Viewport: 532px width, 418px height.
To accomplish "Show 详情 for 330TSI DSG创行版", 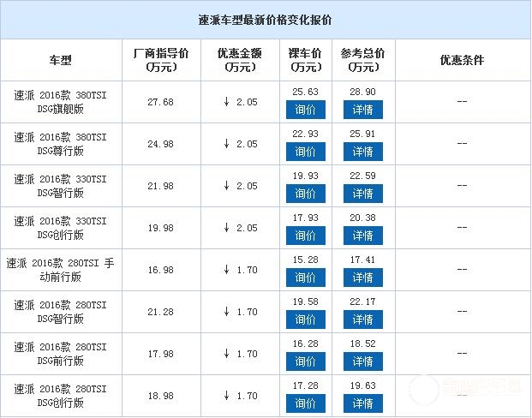I will click(x=363, y=236).
